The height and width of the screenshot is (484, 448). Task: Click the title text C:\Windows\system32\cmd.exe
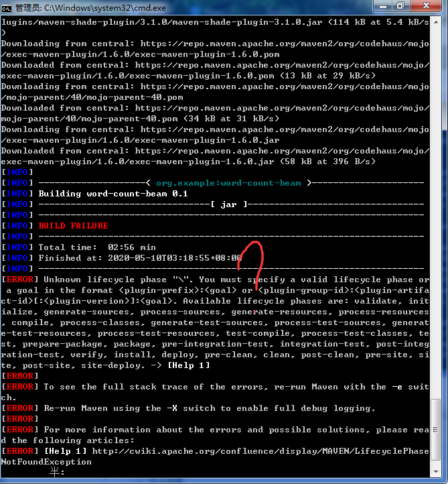tap(105, 8)
